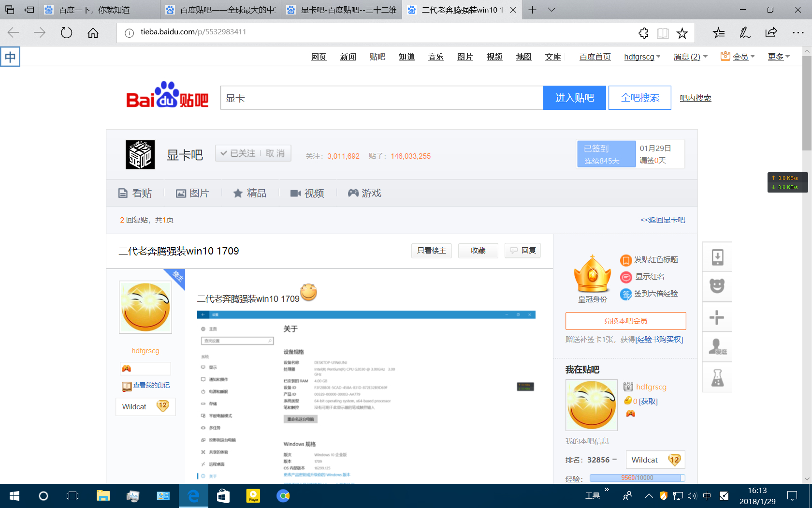The width and height of the screenshot is (812, 508).
Task: Open tab previews icon at top left
Action: click(10, 10)
